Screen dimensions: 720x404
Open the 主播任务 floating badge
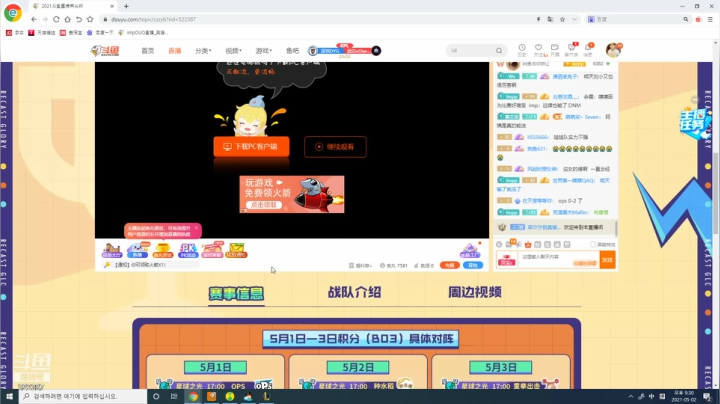coord(693,122)
